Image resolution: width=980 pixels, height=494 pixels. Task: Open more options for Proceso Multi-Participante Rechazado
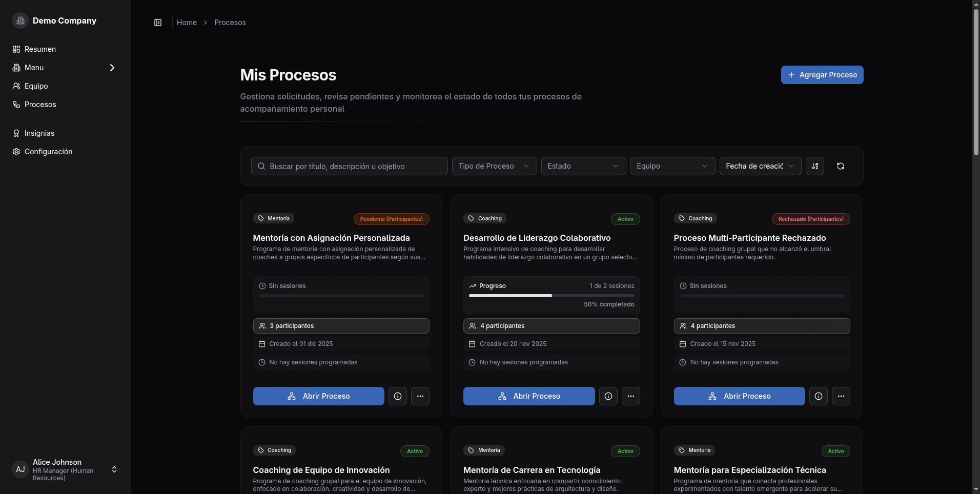pyautogui.click(x=841, y=396)
